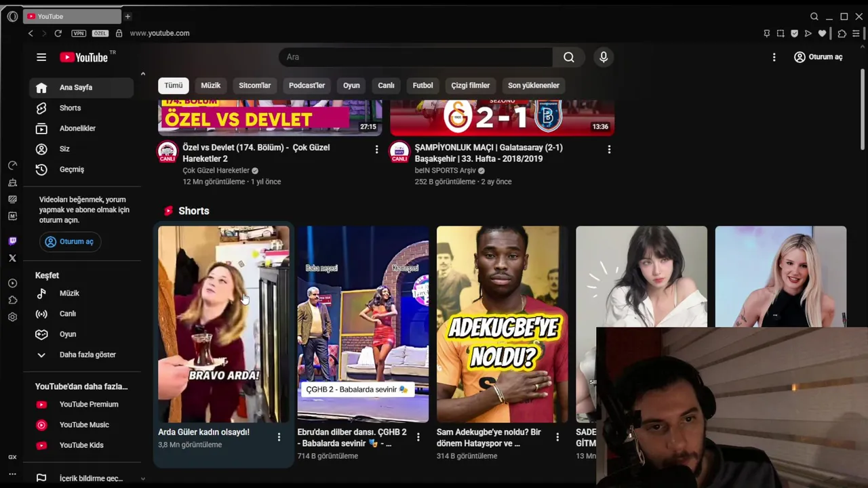
Task: Open options for Sam Adekugbe short
Action: 557,437
